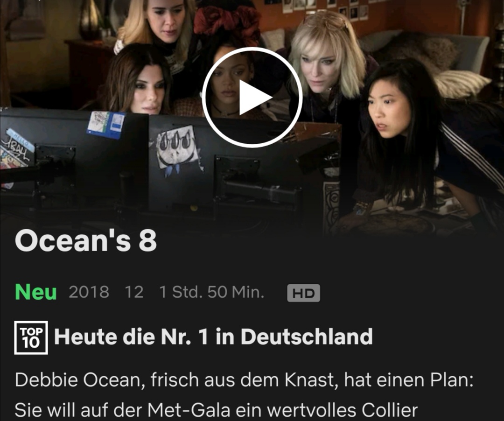The height and width of the screenshot is (421, 504).
Task: Tap the TOP 10 badge icon
Action: (x=31, y=337)
